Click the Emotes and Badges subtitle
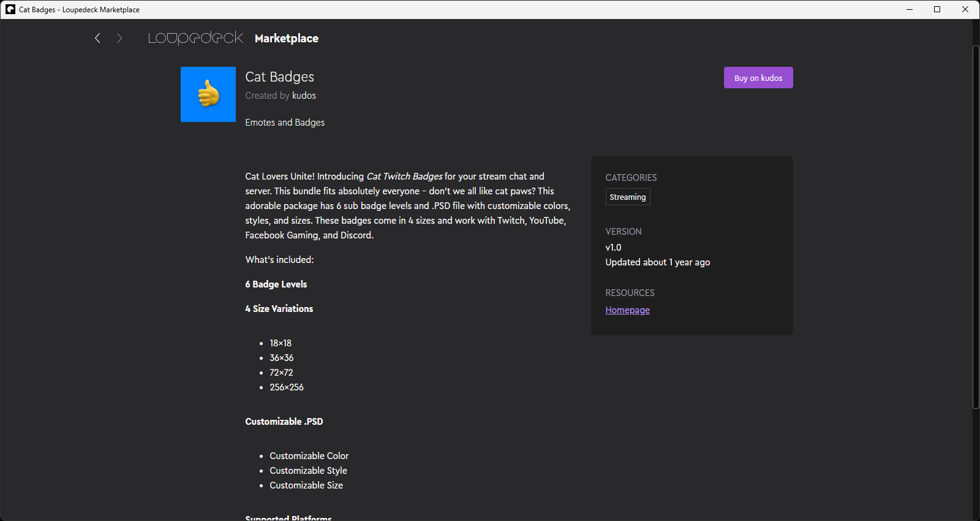 285,123
